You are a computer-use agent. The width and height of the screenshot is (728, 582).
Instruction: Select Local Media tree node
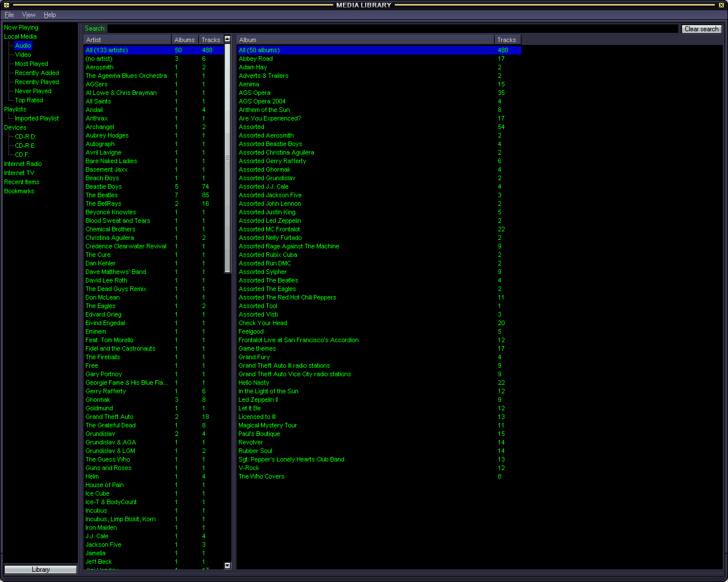(20, 36)
